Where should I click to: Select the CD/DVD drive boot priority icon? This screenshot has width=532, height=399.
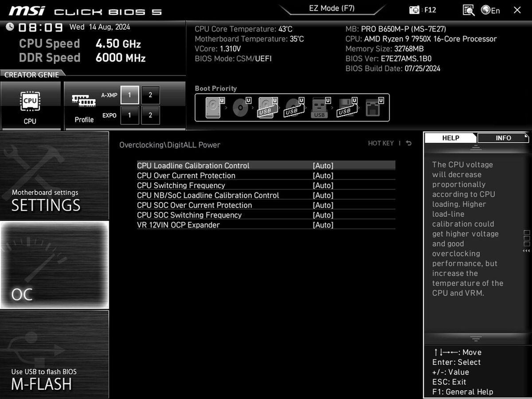click(241, 107)
